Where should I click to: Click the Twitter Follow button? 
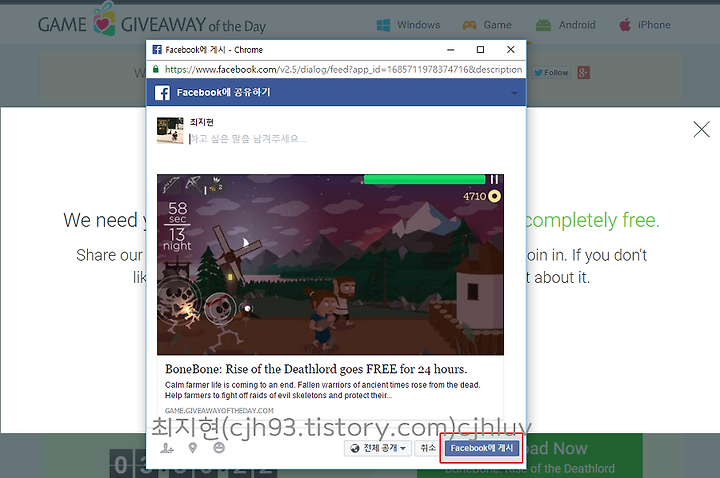pos(551,73)
